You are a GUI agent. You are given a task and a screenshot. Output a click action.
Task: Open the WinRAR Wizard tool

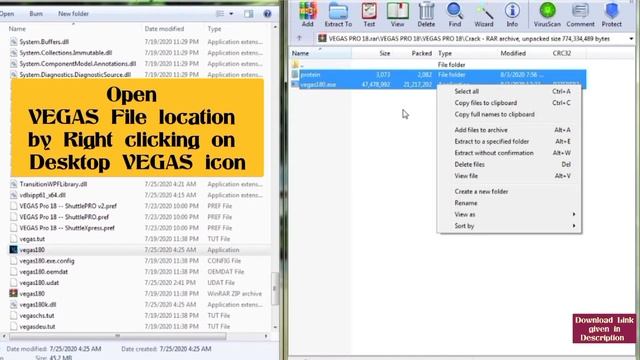(x=484, y=14)
